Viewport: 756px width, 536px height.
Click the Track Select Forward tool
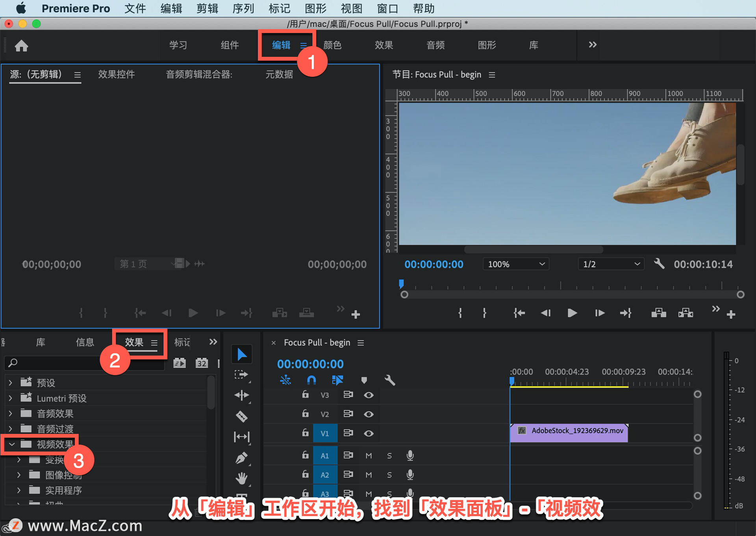tap(241, 375)
